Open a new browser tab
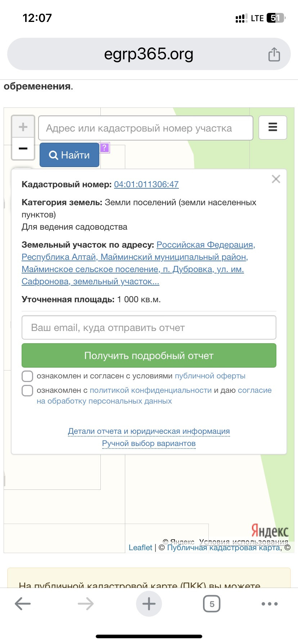Image resolution: width=298 pixels, height=644 pixels. [x=149, y=604]
